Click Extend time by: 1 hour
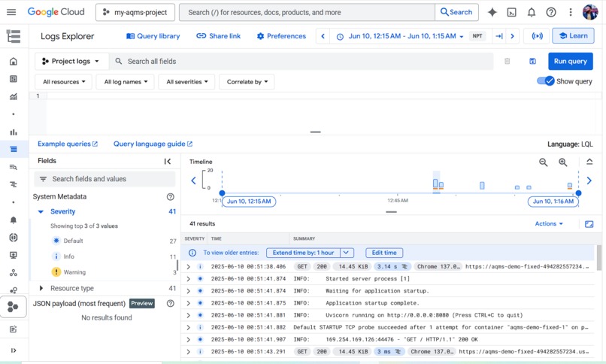 point(303,253)
